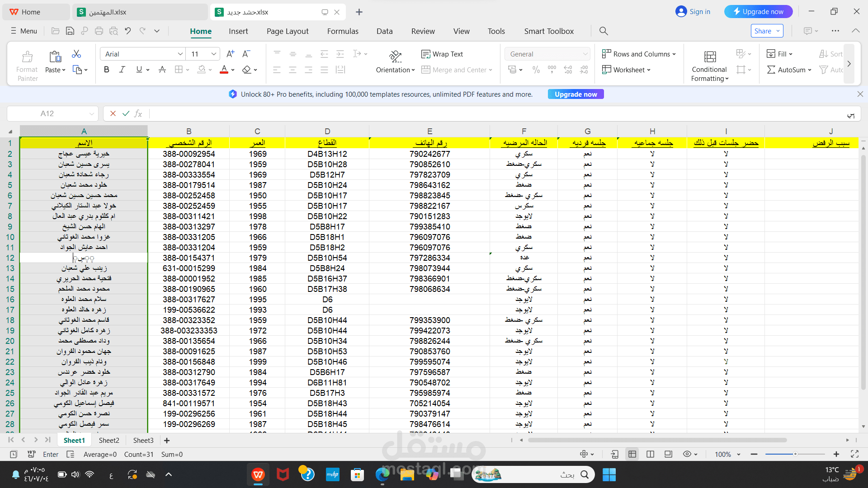Image resolution: width=868 pixels, height=488 pixels.
Task: Toggle Underline formatting
Action: tap(139, 70)
